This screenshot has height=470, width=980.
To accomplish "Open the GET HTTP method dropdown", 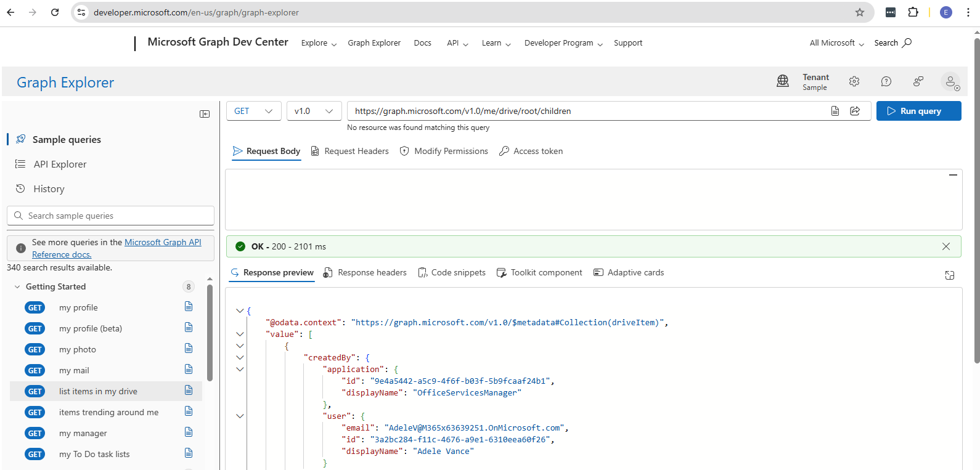I will point(253,111).
